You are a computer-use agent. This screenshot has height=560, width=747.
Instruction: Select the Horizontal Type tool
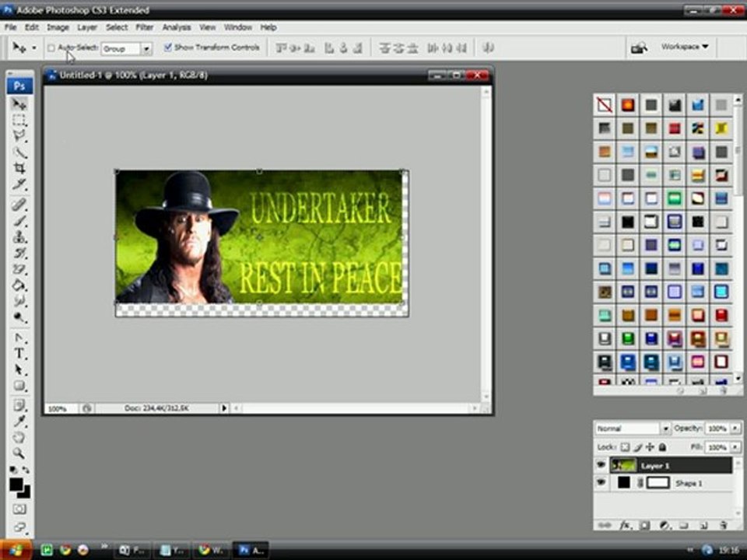(x=19, y=354)
